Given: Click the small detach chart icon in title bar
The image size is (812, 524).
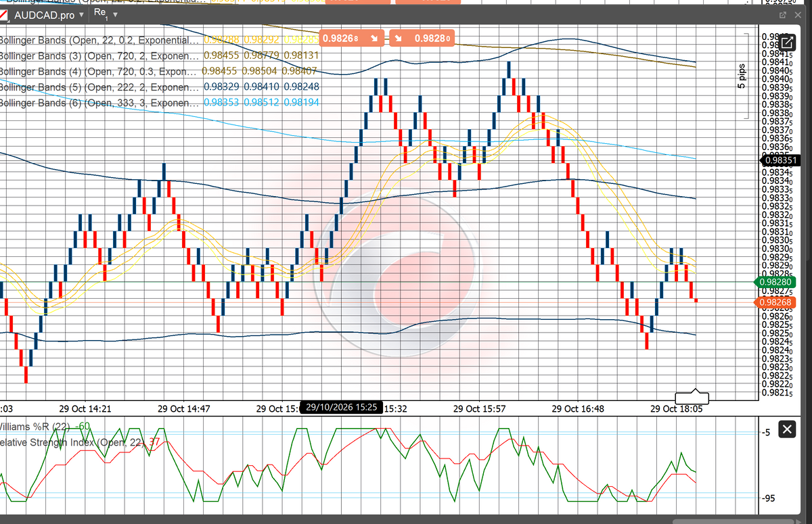Looking at the screenshot, I should click(782, 14).
